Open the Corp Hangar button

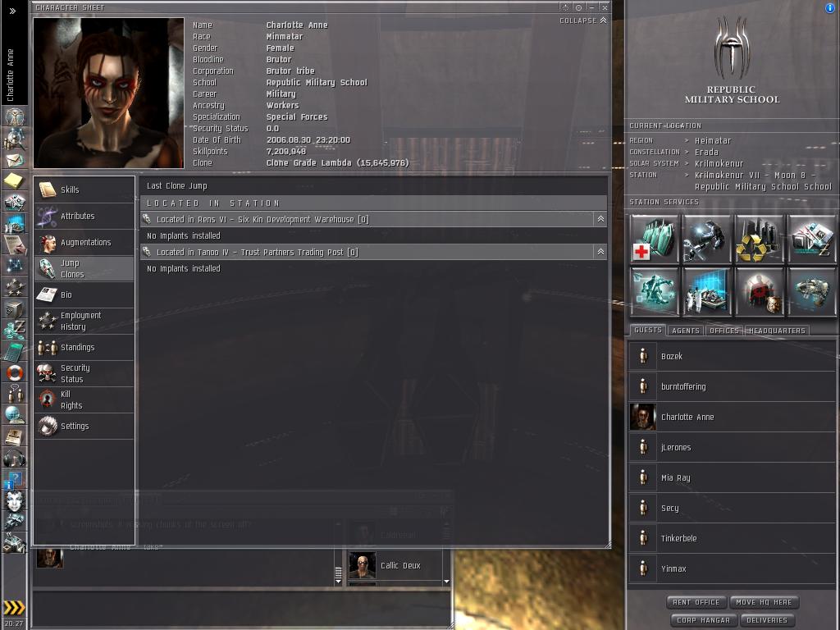[703, 620]
